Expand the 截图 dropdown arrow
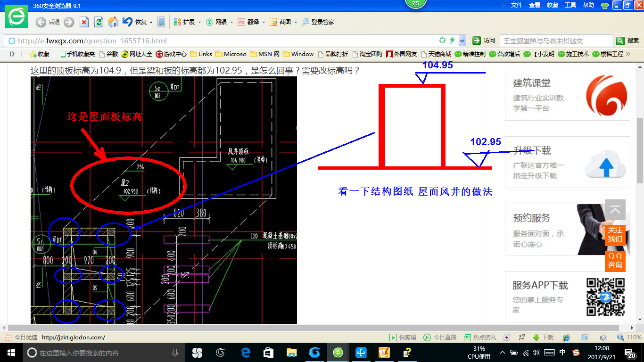The height and width of the screenshot is (362, 644). [x=296, y=22]
